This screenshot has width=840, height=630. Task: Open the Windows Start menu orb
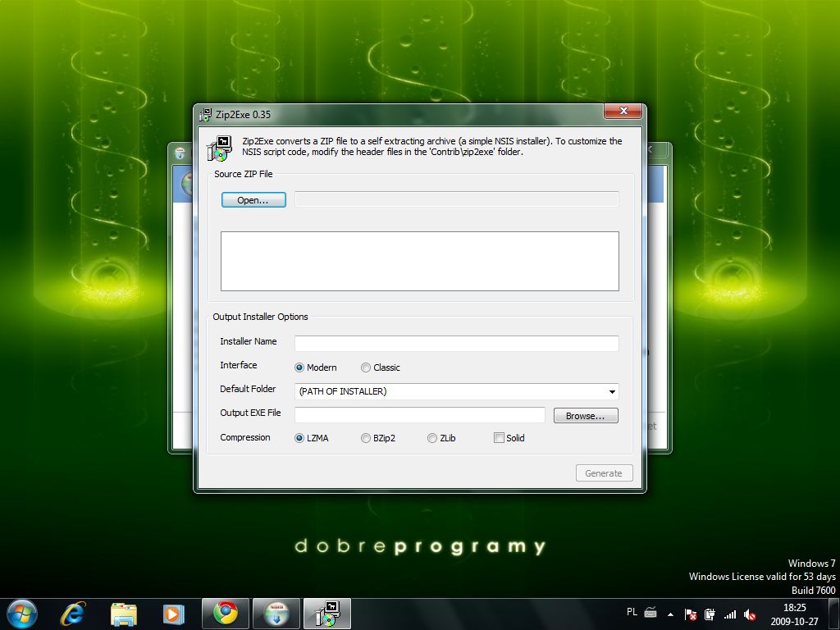(x=22, y=614)
